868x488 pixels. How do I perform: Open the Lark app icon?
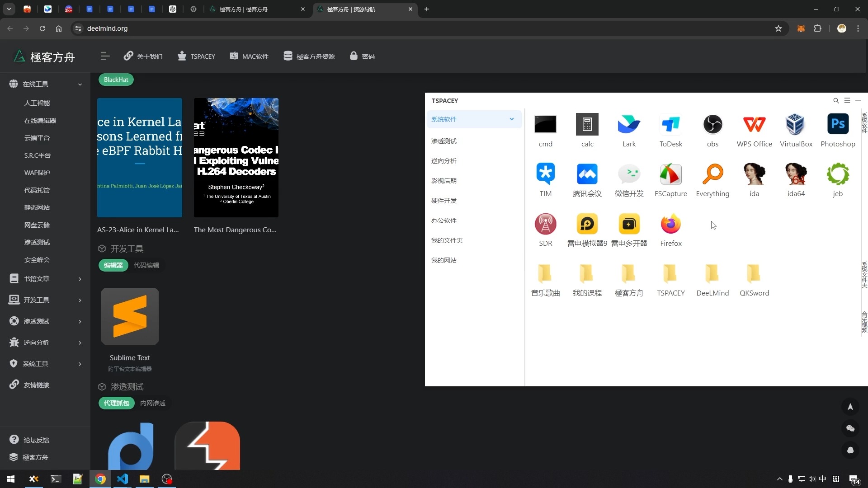(629, 125)
